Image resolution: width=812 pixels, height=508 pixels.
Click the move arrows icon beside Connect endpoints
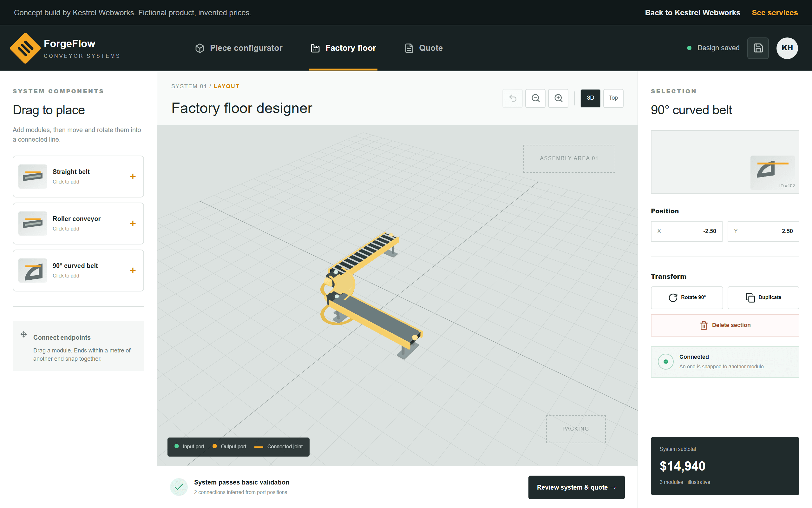tap(23, 334)
